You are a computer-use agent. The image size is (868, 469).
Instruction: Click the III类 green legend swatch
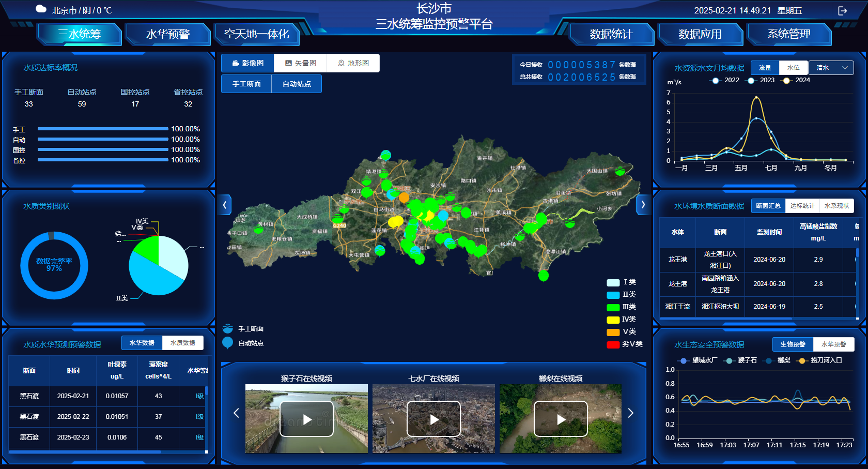click(613, 307)
